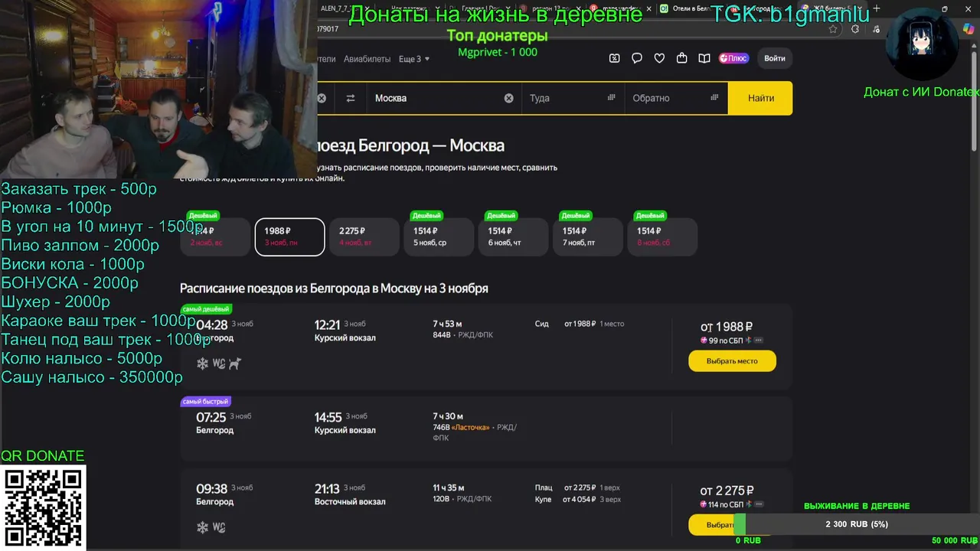
Task: Click 844В РЖД/ФПК train number
Action: (x=463, y=335)
